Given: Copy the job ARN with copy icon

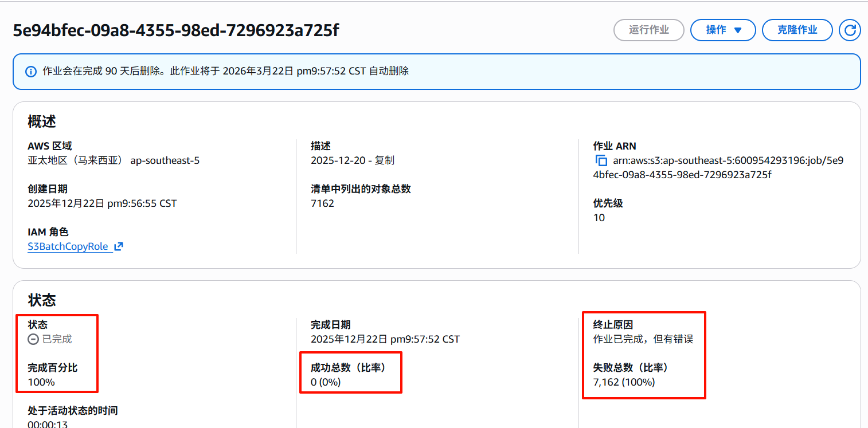Looking at the screenshot, I should pos(601,160).
